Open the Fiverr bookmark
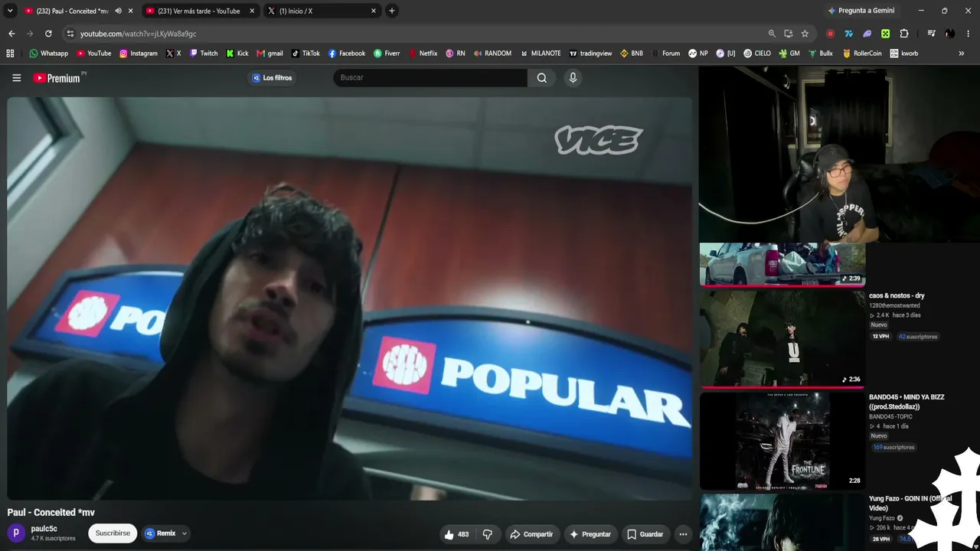This screenshot has width=980, height=551. pyautogui.click(x=387, y=54)
